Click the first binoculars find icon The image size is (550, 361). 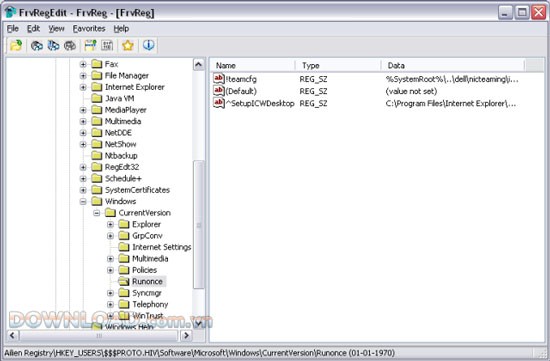(37, 45)
